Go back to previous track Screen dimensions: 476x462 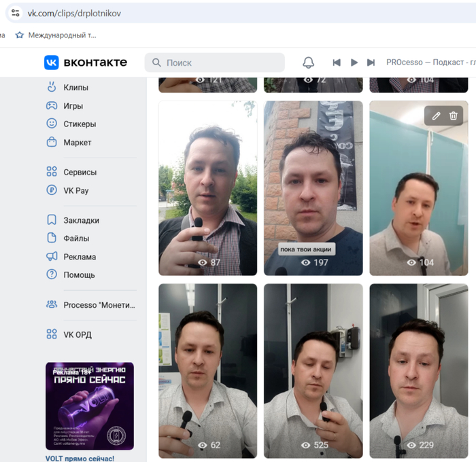click(x=337, y=63)
